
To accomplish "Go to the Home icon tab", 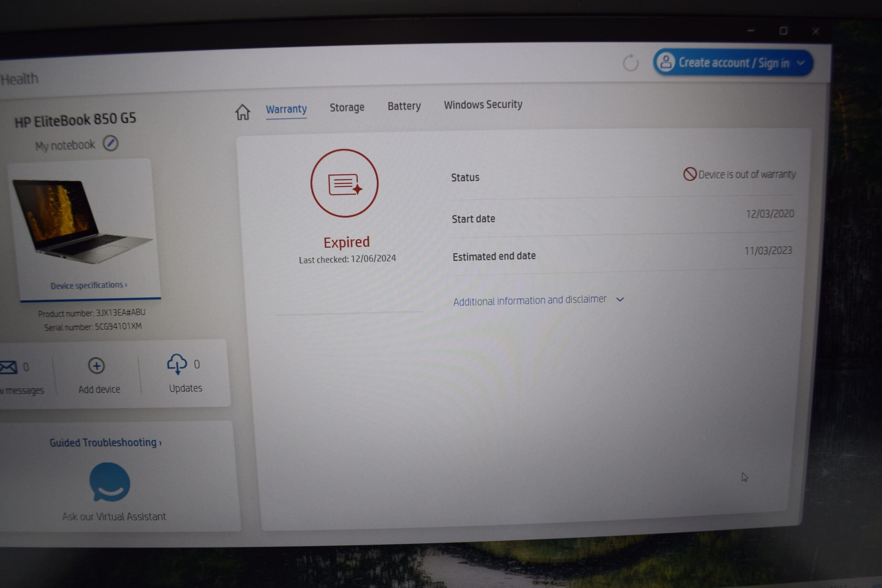I will [x=243, y=112].
